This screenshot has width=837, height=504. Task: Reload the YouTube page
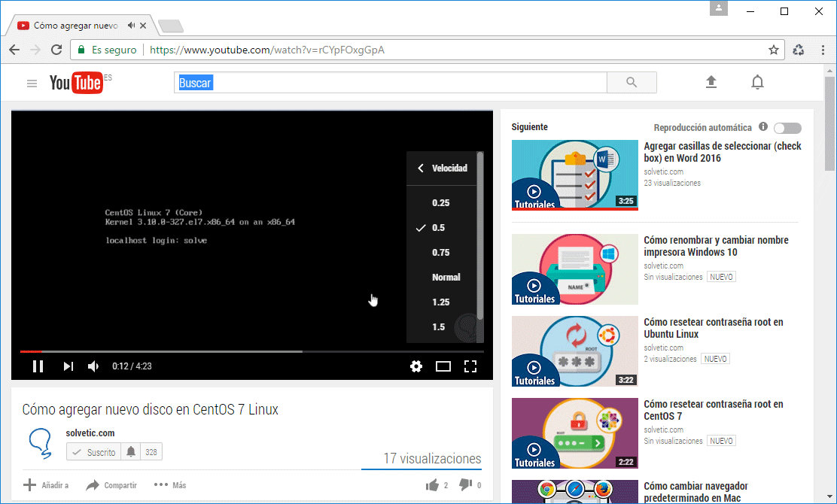[56, 50]
